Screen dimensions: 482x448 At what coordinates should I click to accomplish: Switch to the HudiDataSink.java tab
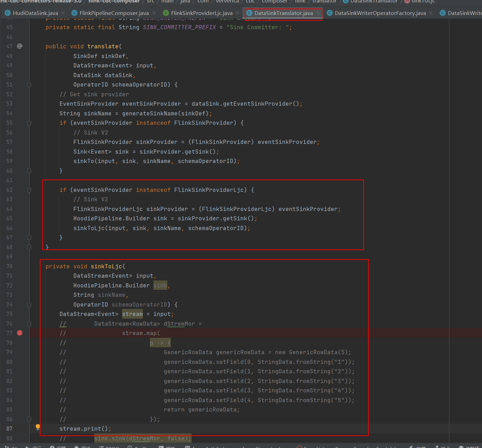click(x=35, y=13)
